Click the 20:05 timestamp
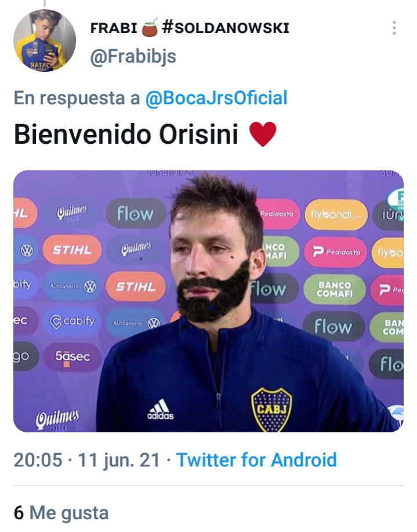This screenshot has width=417, height=532. 38,460
